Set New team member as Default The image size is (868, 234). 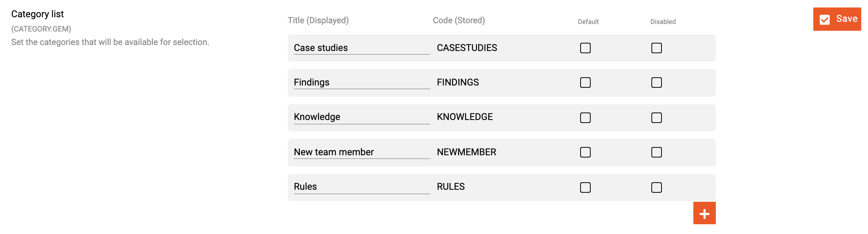tap(585, 152)
